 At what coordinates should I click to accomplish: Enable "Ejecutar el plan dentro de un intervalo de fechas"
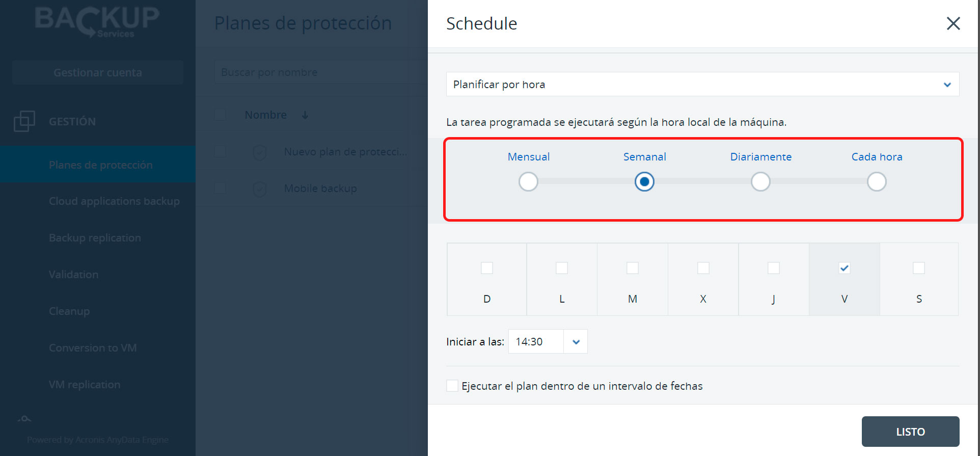452,386
